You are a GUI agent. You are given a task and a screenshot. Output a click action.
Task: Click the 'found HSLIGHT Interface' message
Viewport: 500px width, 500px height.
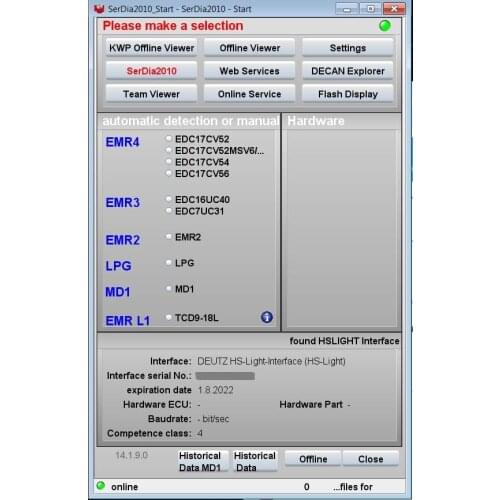pyautogui.click(x=344, y=341)
